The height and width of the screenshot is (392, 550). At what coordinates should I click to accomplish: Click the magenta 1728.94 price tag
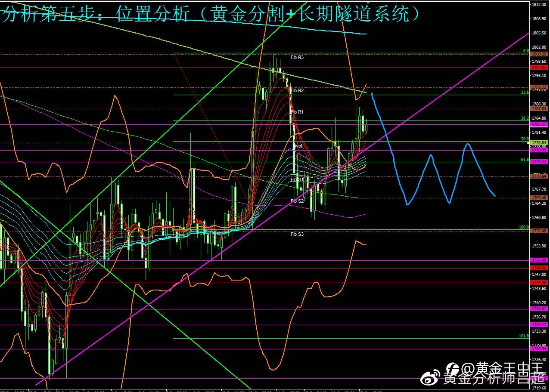point(539,349)
